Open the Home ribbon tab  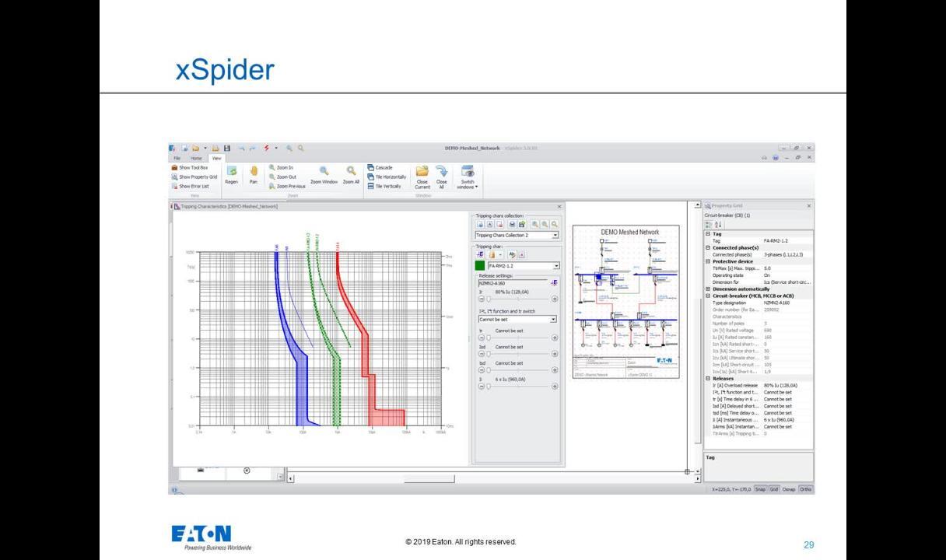tap(195, 157)
